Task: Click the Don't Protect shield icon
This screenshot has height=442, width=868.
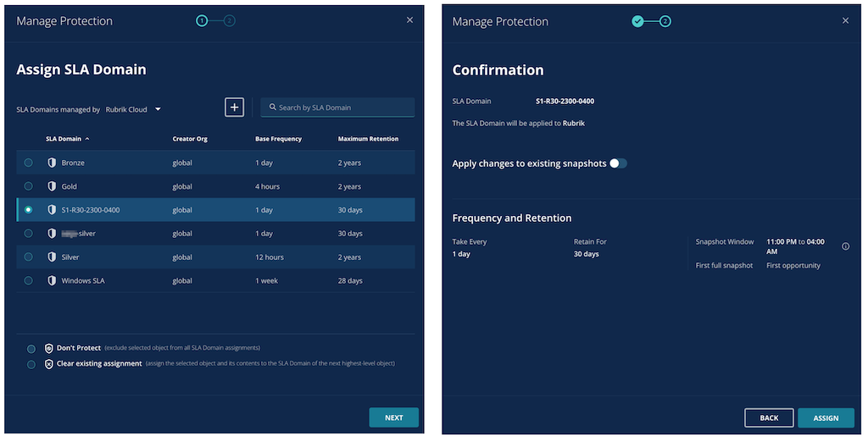Action: coord(48,348)
